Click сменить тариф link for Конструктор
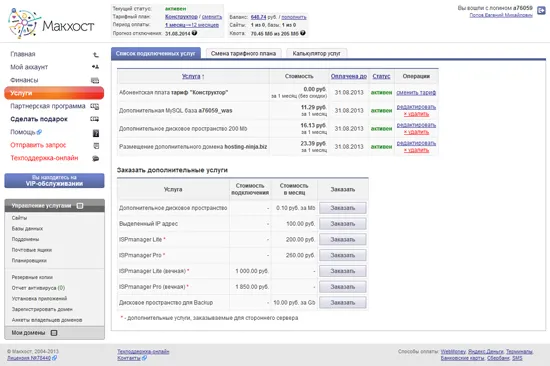 point(416,93)
